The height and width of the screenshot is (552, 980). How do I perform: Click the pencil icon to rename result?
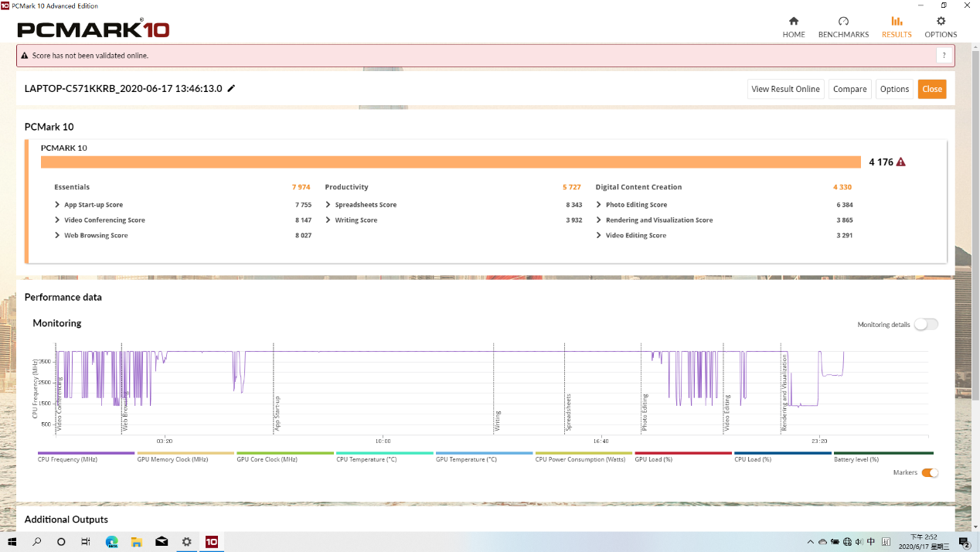231,88
